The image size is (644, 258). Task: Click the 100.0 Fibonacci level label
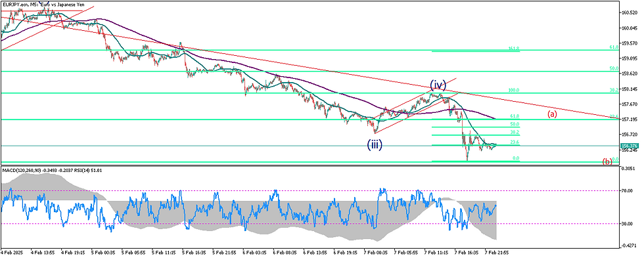pyautogui.click(x=514, y=90)
